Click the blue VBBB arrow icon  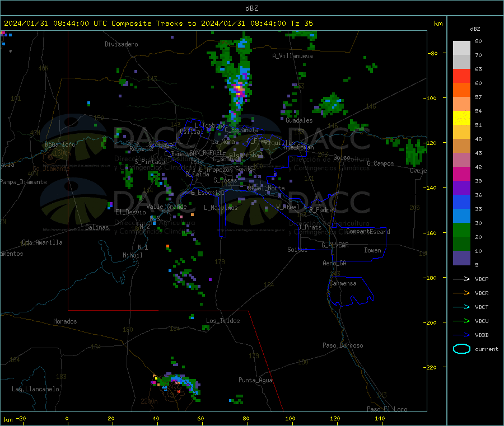pos(461,335)
